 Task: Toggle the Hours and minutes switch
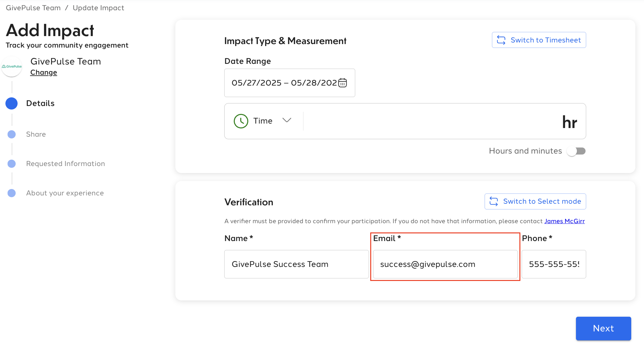tap(576, 151)
